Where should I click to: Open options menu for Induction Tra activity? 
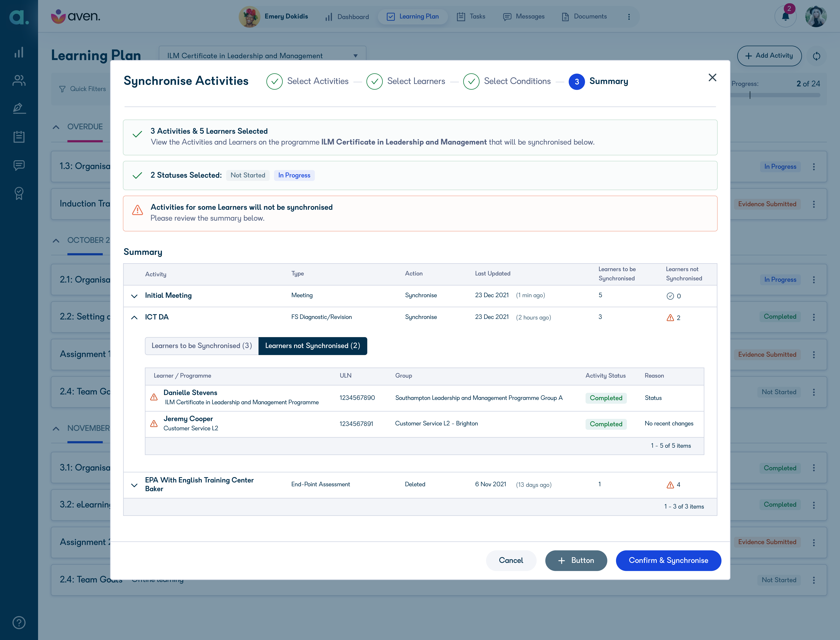(x=814, y=204)
